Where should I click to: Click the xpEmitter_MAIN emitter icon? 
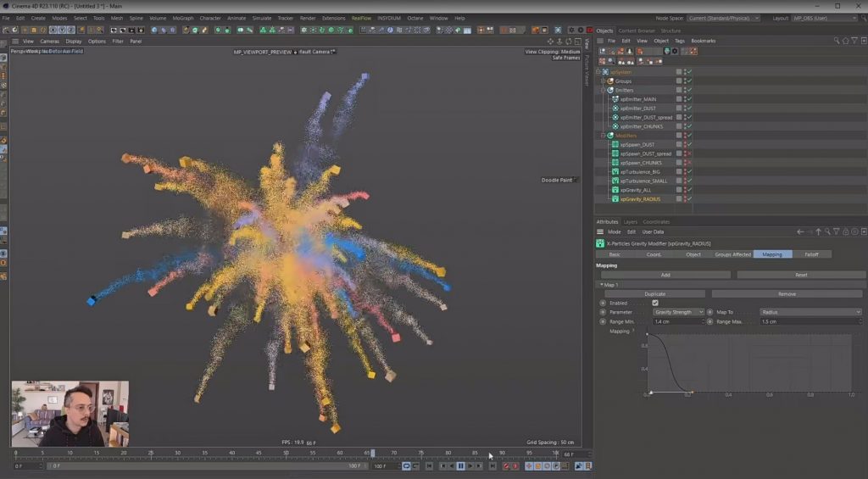point(615,99)
